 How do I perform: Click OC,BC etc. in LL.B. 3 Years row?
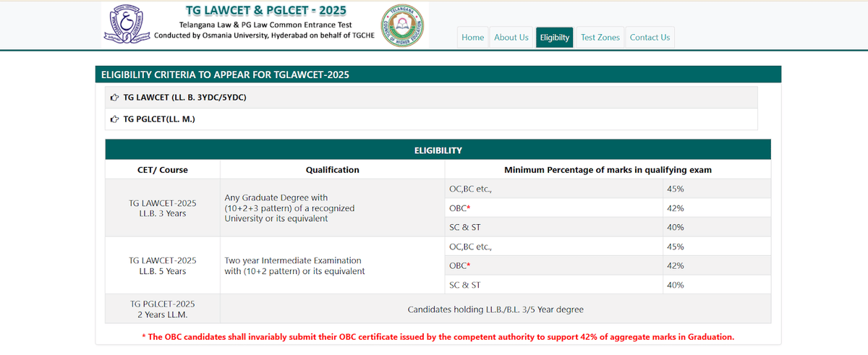(x=553, y=189)
